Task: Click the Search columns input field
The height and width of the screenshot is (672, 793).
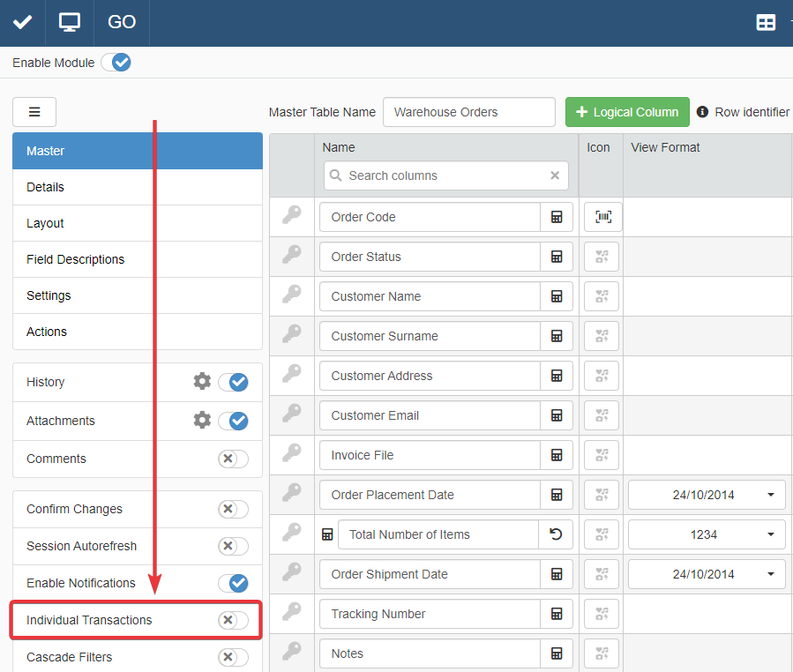Action: coord(445,175)
